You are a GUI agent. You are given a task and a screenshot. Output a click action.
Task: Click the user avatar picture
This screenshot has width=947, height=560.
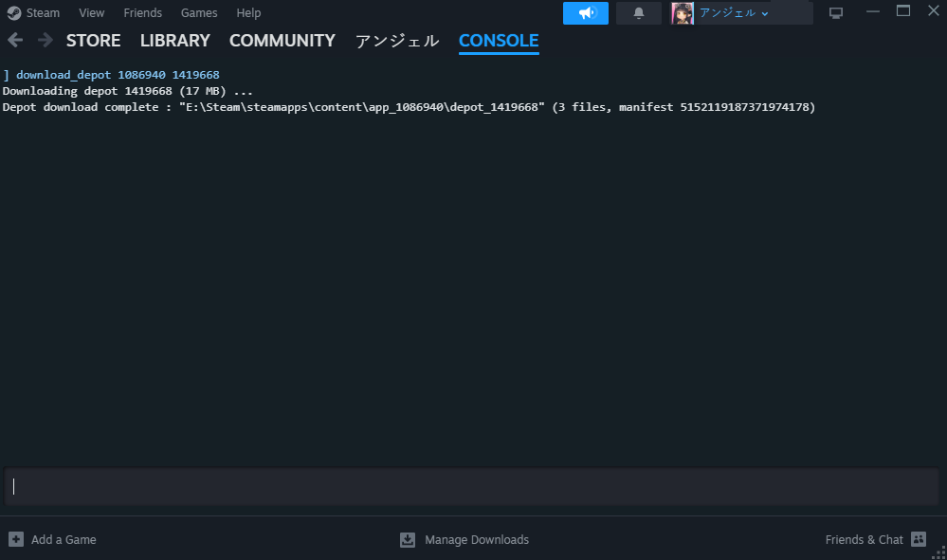(x=683, y=13)
